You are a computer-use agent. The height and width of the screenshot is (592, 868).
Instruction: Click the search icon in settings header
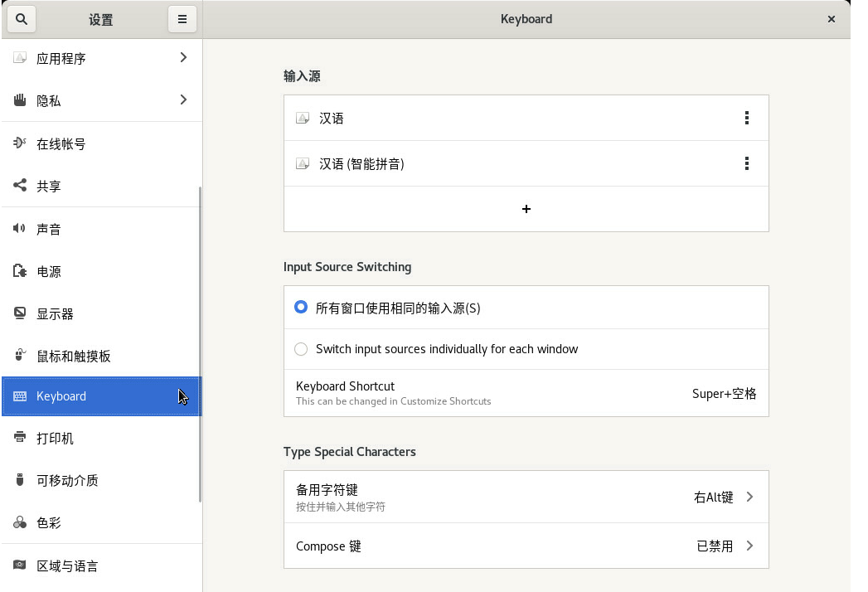coord(22,19)
